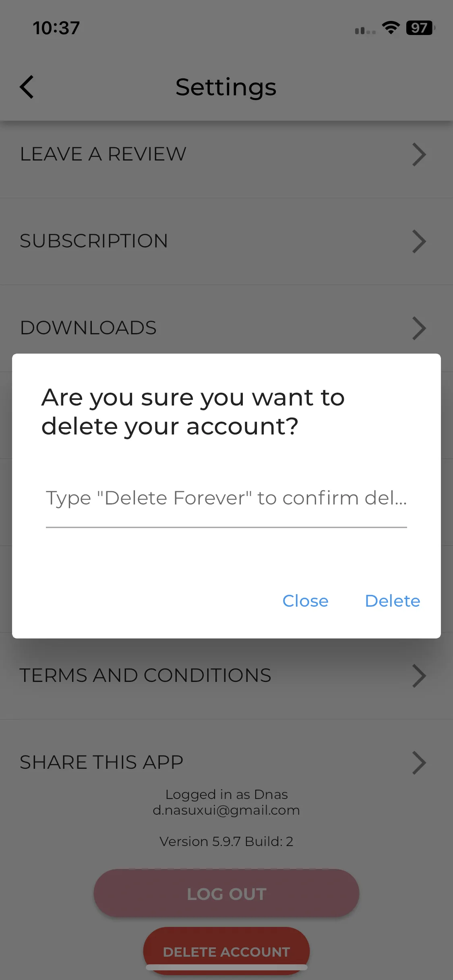This screenshot has width=453, height=980.
Task: Select the SUBSCRIPTION menu item
Action: click(226, 241)
